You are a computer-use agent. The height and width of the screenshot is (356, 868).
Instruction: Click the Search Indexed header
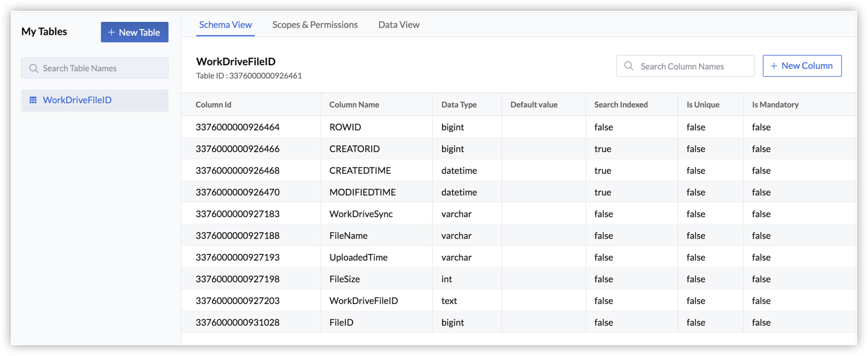621,104
